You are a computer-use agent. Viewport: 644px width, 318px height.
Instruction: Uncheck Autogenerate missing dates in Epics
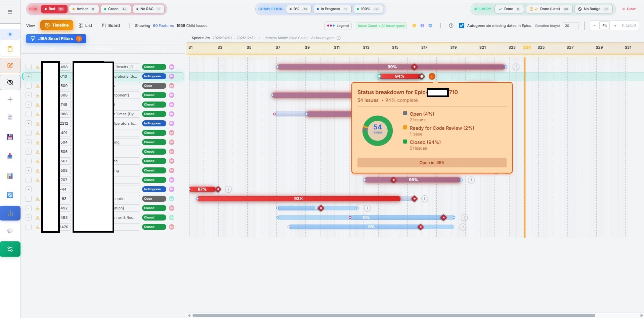pos(462,25)
